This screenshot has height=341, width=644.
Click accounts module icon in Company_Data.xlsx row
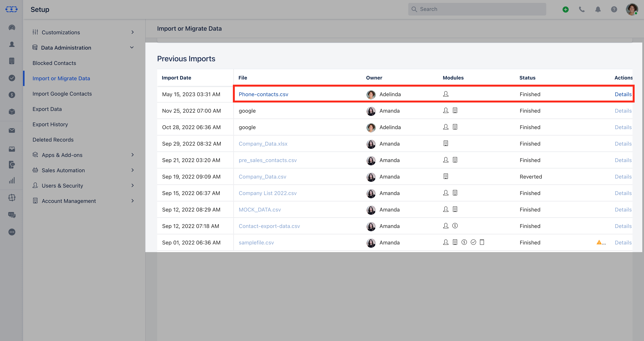(446, 143)
